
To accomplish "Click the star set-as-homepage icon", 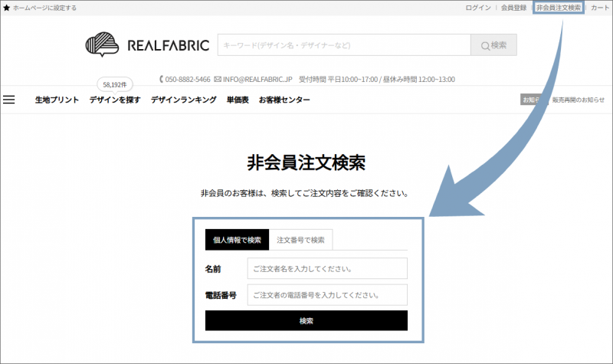I will coord(7,8).
